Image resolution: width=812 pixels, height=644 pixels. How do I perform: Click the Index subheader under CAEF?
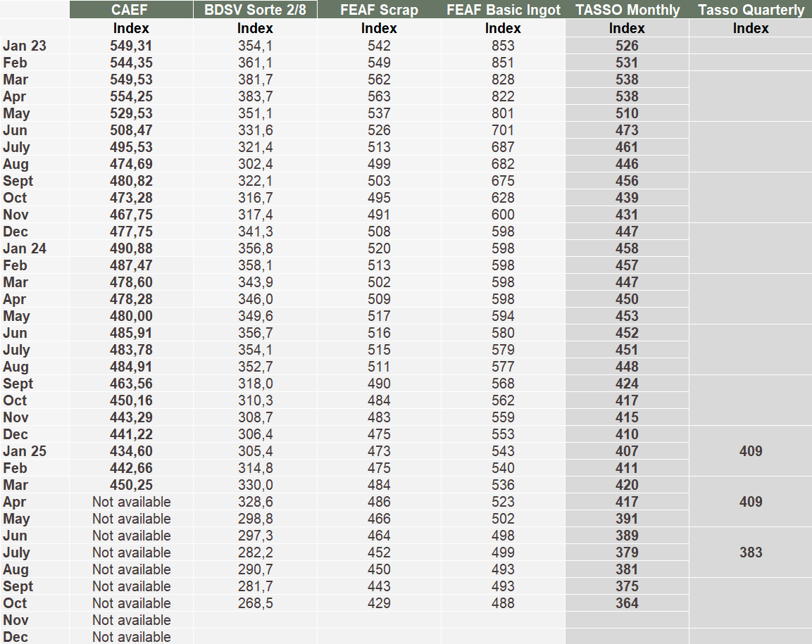pos(131,28)
